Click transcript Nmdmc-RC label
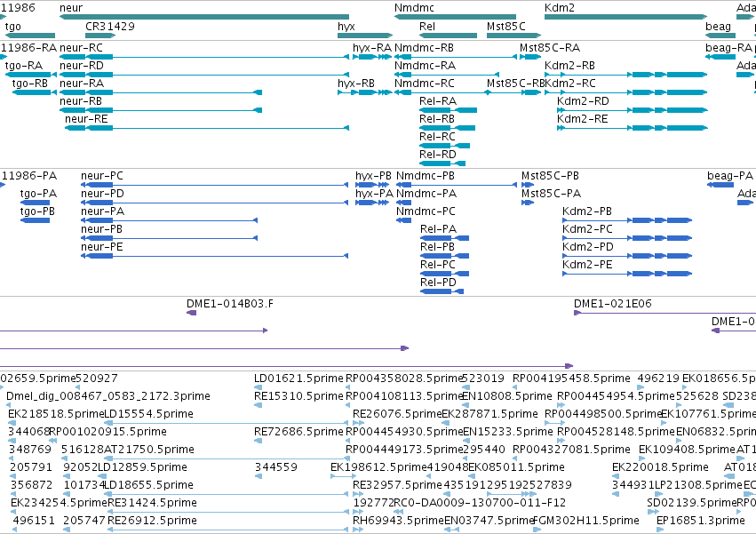The width and height of the screenshot is (756, 534). [x=425, y=84]
